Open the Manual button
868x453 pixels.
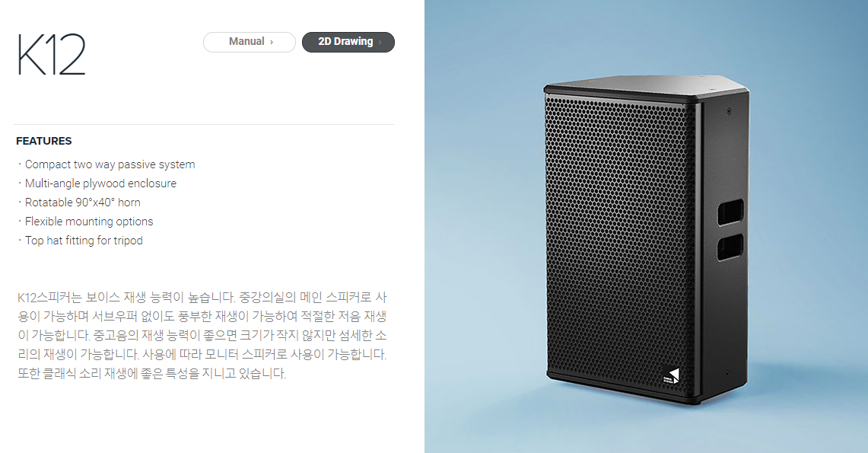coord(249,42)
